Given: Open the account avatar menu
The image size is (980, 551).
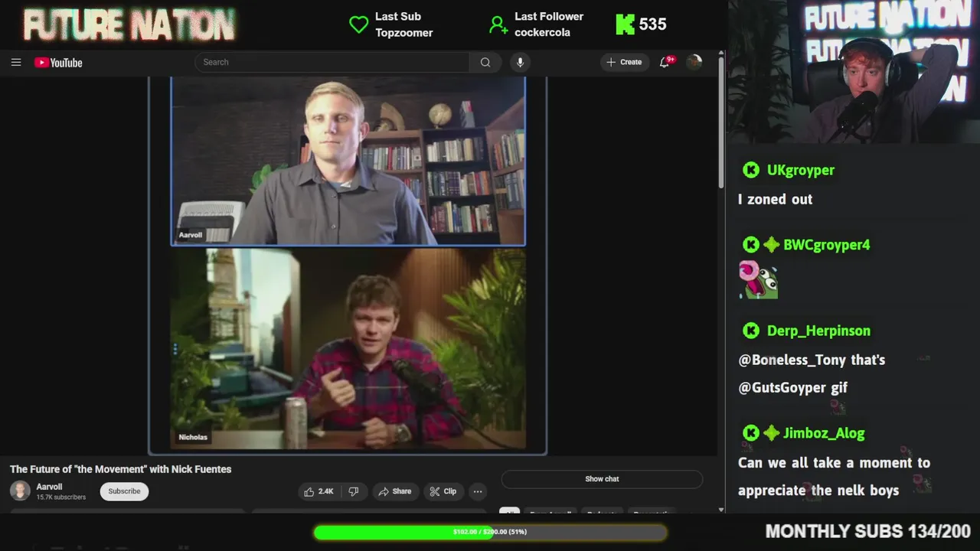Looking at the screenshot, I should pos(694,62).
